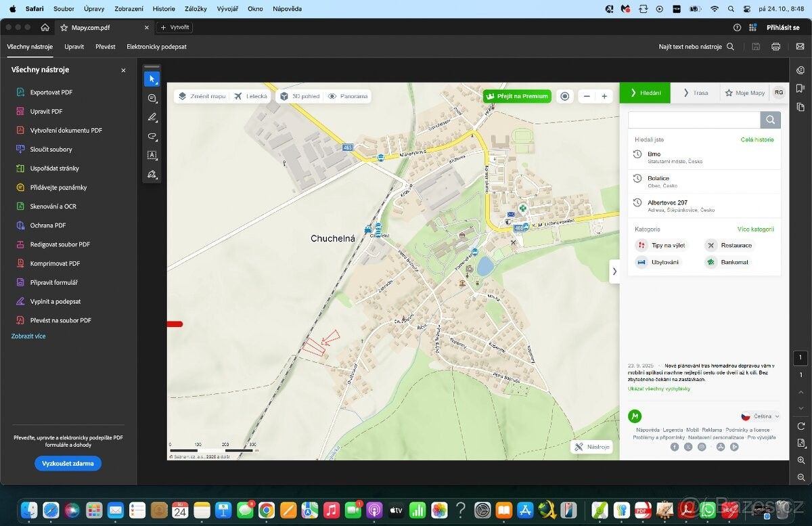Image resolution: width=812 pixels, height=526 pixels.
Task: Select the freehand draw lasso tool
Action: coord(152,136)
